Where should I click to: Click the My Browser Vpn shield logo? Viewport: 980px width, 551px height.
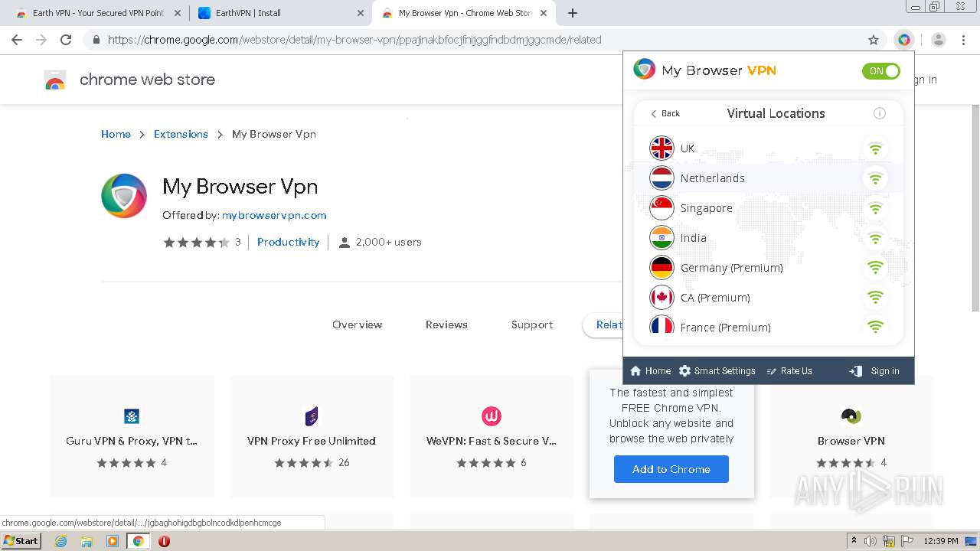coord(124,196)
